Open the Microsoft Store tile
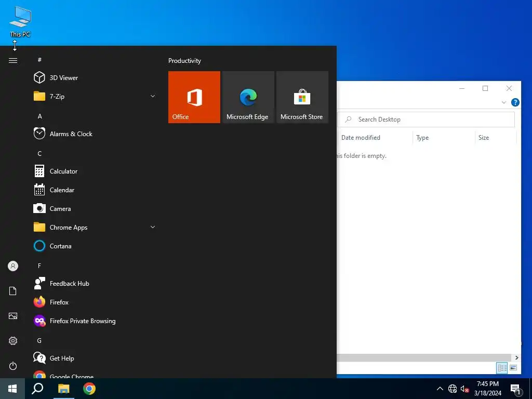The image size is (532, 399). [x=302, y=97]
